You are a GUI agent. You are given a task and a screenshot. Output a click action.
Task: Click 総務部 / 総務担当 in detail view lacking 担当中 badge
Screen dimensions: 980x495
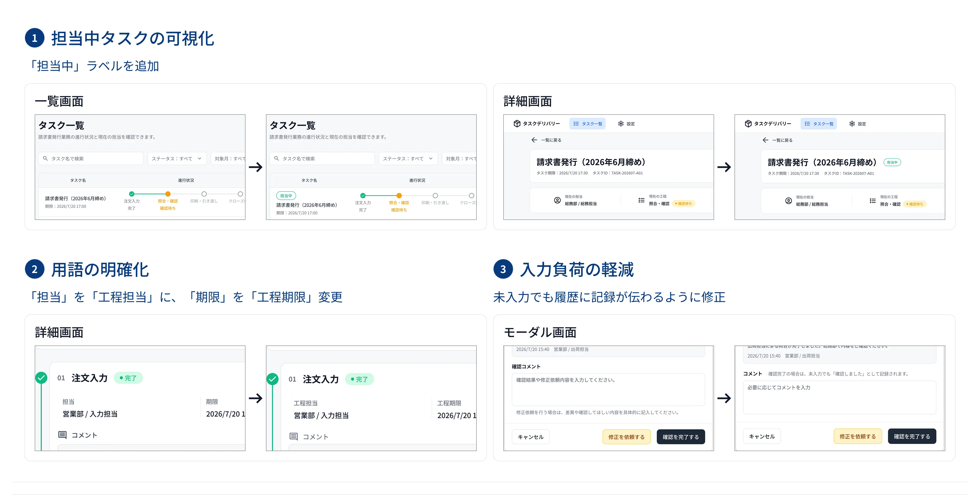[x=581, y=204]
